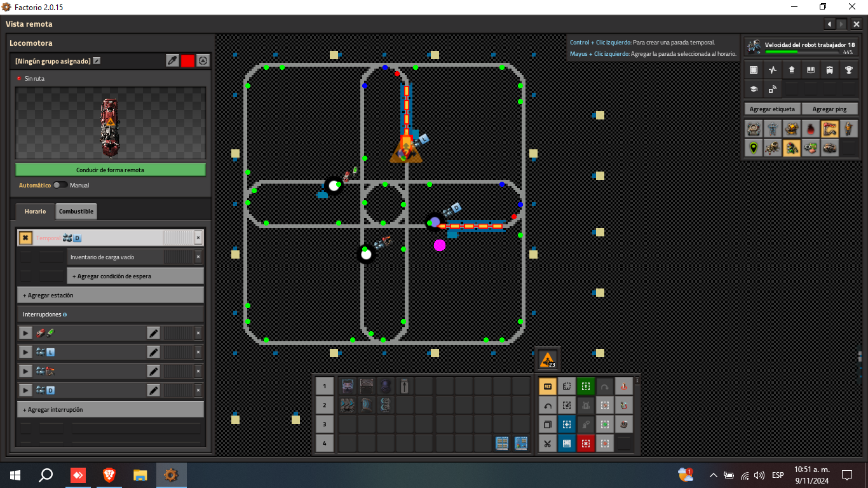Remove 'Inventario de carga vacío' condition

click(x=198, y=257)
